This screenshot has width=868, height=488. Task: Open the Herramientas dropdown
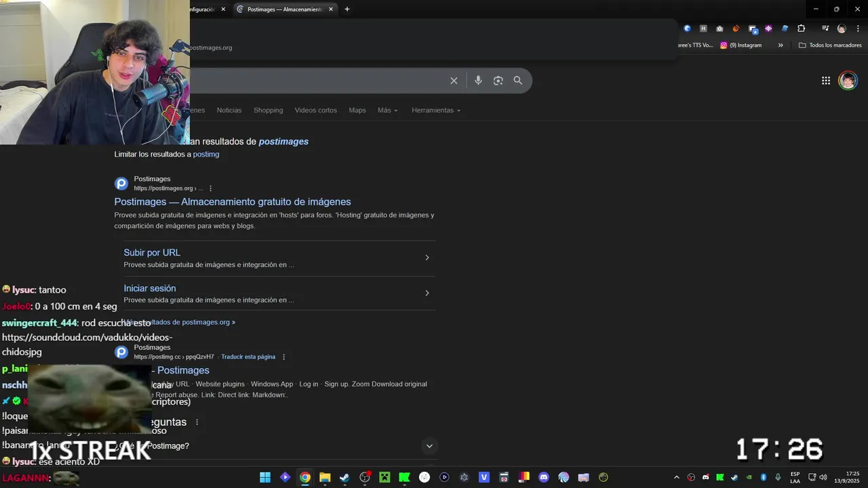(436, 110)
